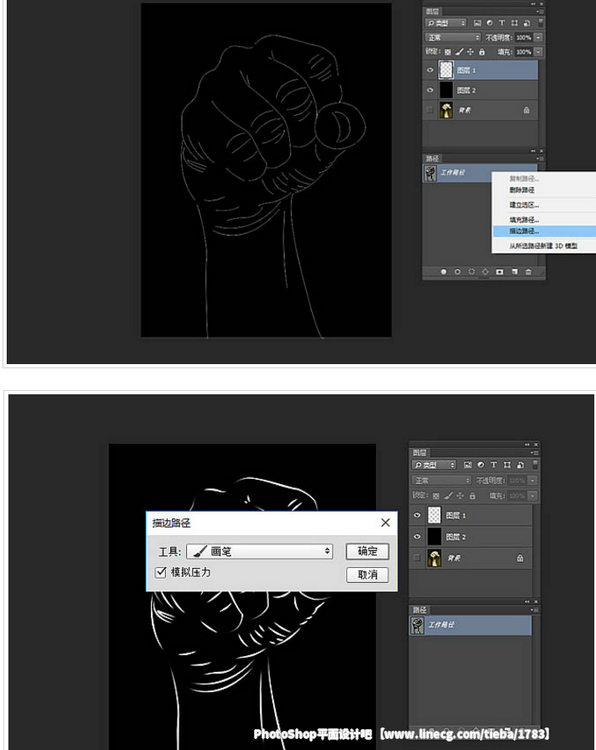
Task: Click opacity 100% field, upper Layers panel
Action: click(524, 37)
